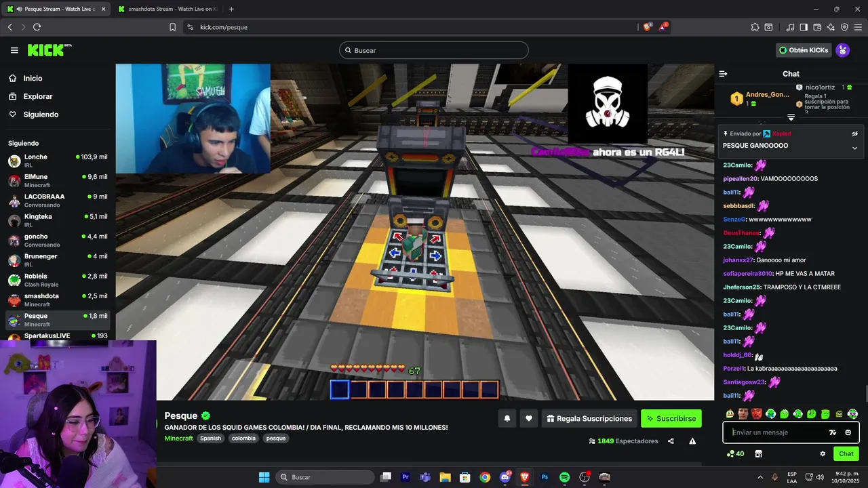Open a new browser tab
The height and width of the screenshot is (488, 868).
pos(231,9)
